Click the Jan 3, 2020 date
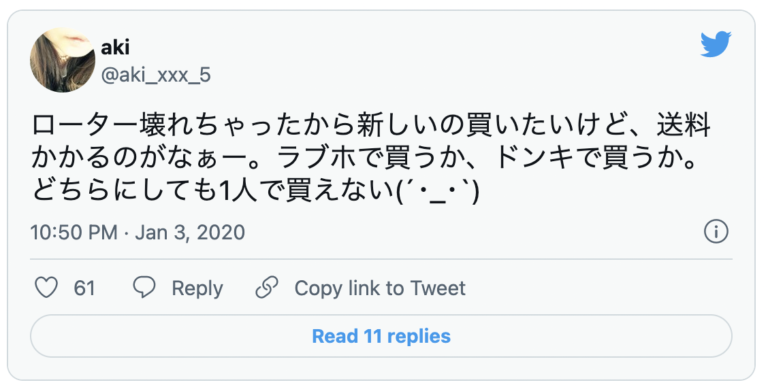 click(190, 232)
